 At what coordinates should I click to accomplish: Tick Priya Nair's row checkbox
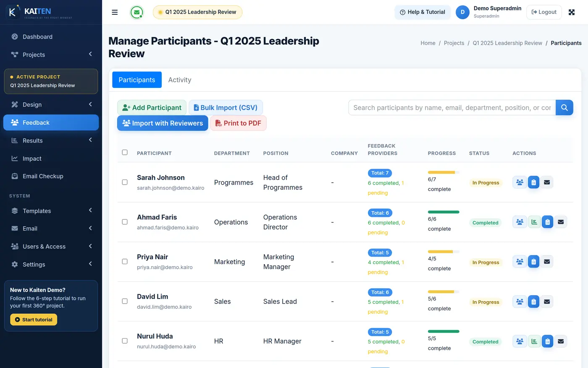pyautogui.click(x=125, y=262)
